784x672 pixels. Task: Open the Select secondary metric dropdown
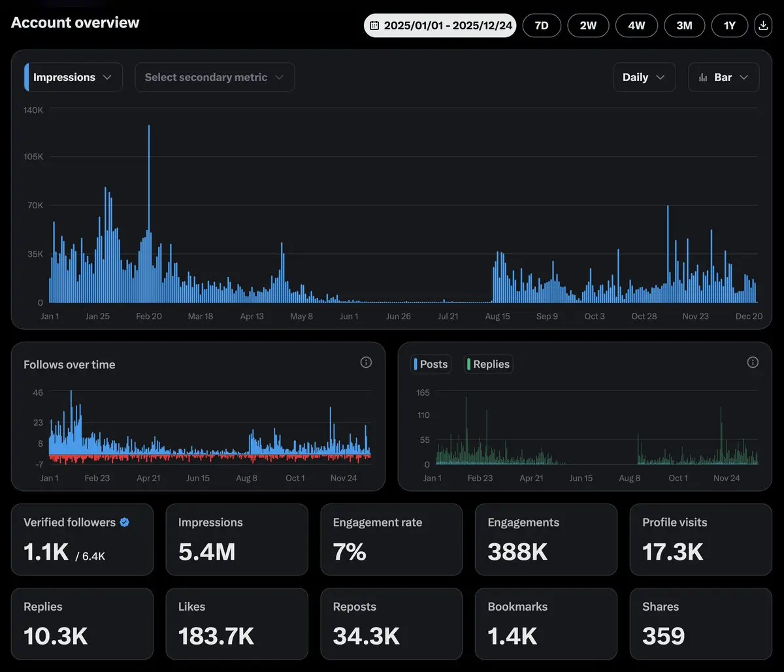(214, 77)
